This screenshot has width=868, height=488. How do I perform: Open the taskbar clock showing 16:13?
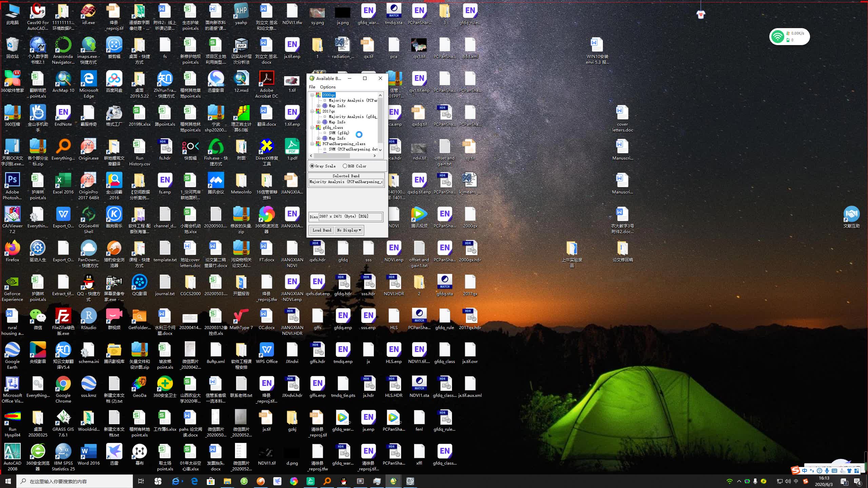point(824,481)
